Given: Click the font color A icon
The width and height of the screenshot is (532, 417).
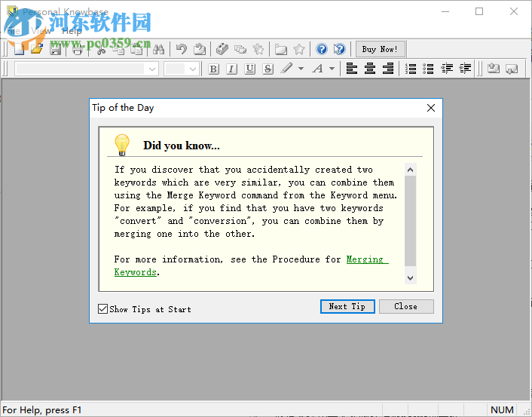Looking at the screenshot, I should 318,69.
